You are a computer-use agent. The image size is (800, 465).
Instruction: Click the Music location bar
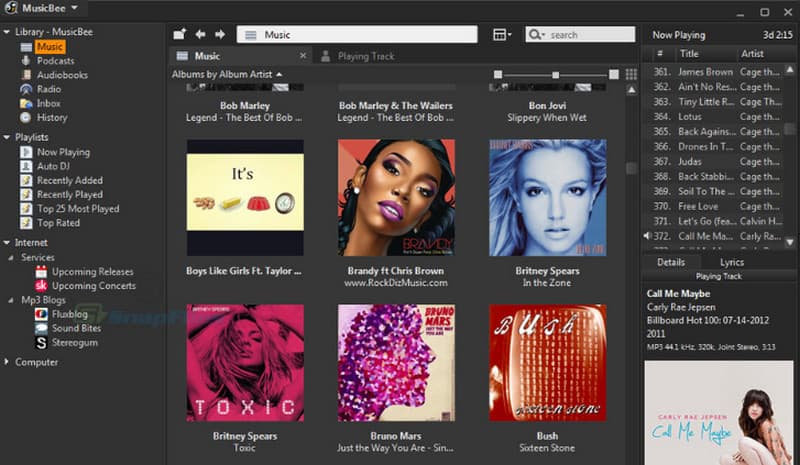357,35
